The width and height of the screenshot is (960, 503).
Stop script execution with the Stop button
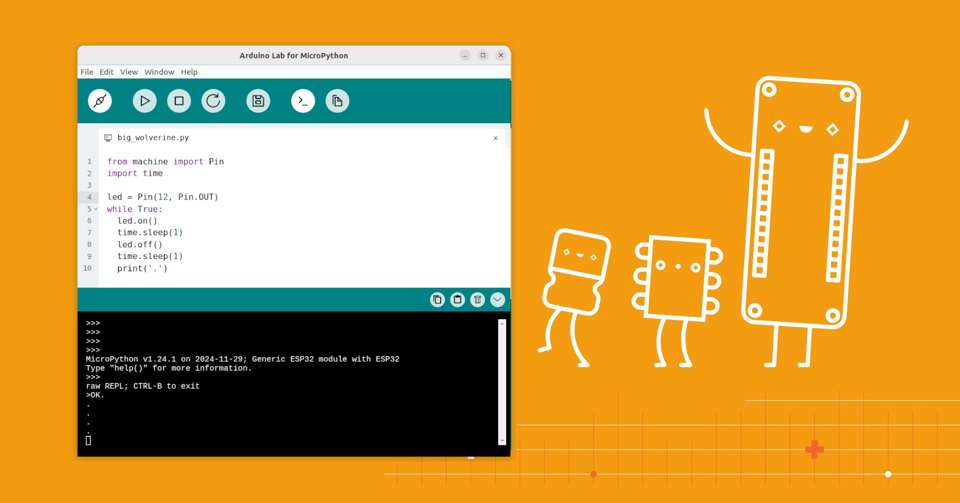coord(179,101)
